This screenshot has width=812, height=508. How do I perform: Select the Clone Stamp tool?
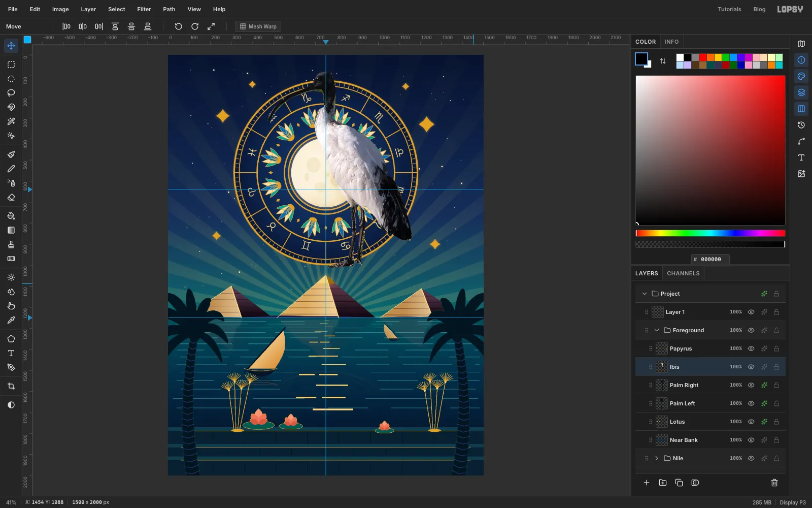click(x=11, y=244)
